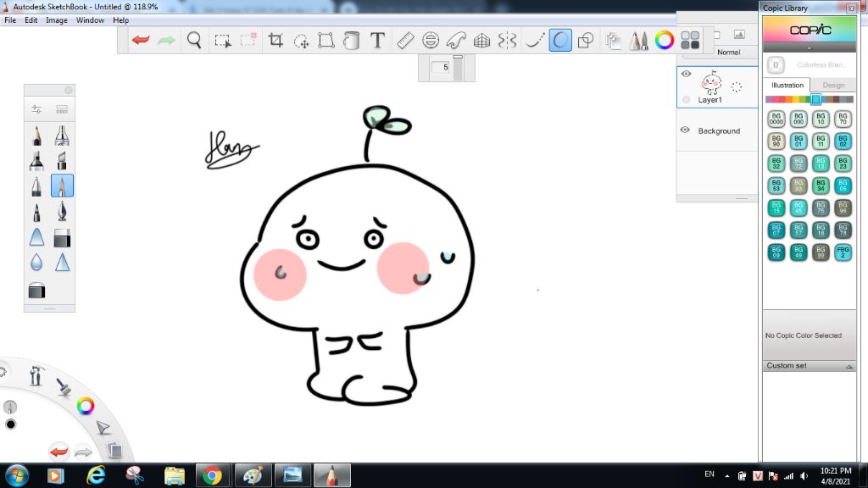Viewport: 868px width, 488px height.
Task: Toggle the highlighted Predictive Stroke tool
Action: 560,40
